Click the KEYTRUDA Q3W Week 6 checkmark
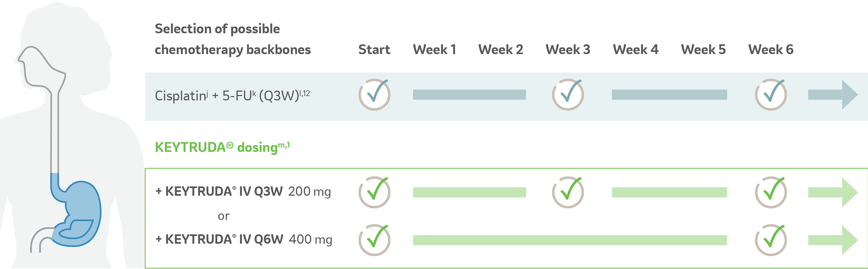This screenshot has height=269, width=868. 771,192
